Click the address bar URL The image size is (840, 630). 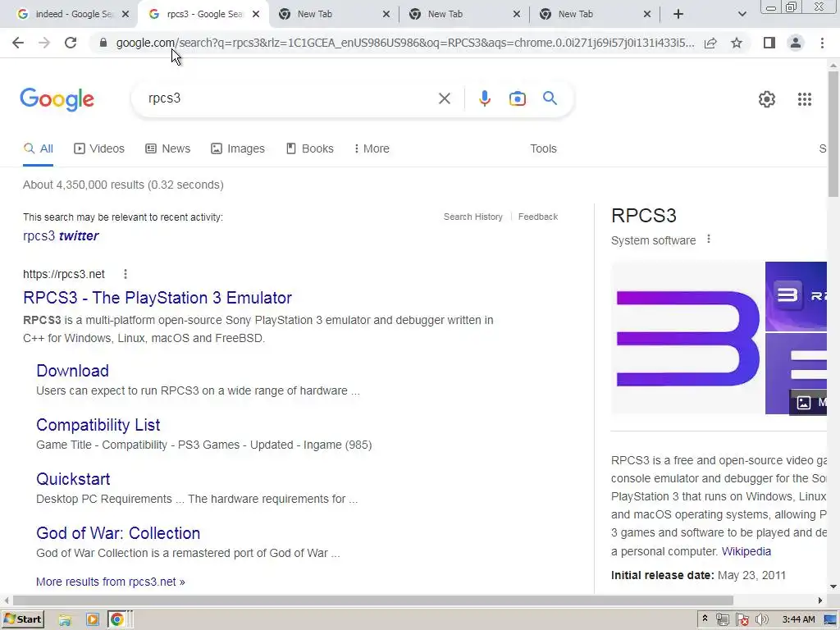[x=405, y=43]
